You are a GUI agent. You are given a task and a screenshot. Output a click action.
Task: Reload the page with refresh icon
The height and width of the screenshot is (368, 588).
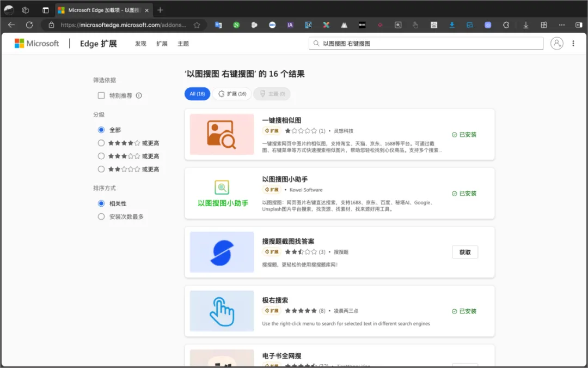tap(29, 25)
